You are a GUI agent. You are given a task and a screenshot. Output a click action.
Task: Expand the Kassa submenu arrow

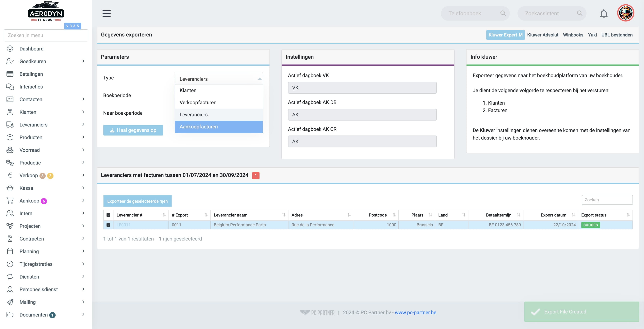83,188
